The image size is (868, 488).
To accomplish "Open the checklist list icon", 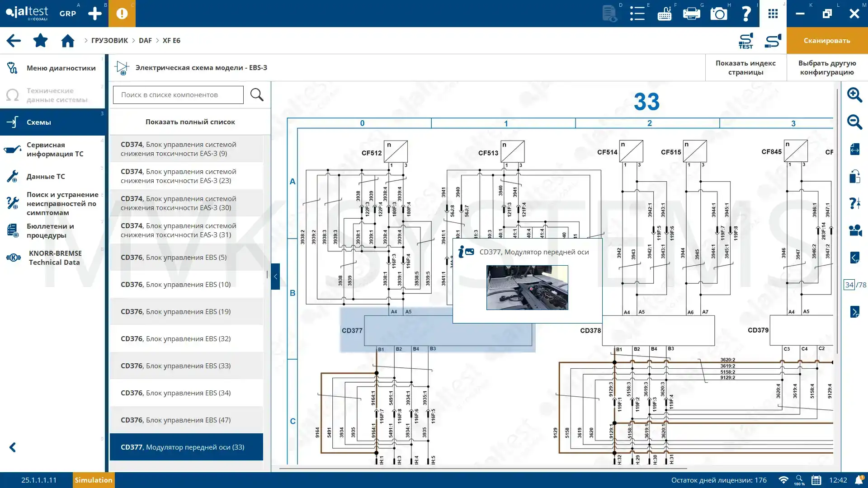I will click(637, 14).
